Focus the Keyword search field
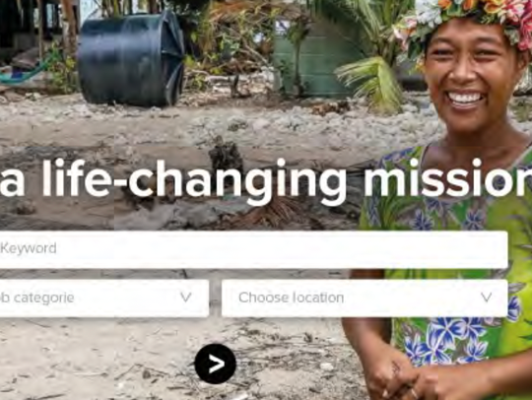 (254, 249)
